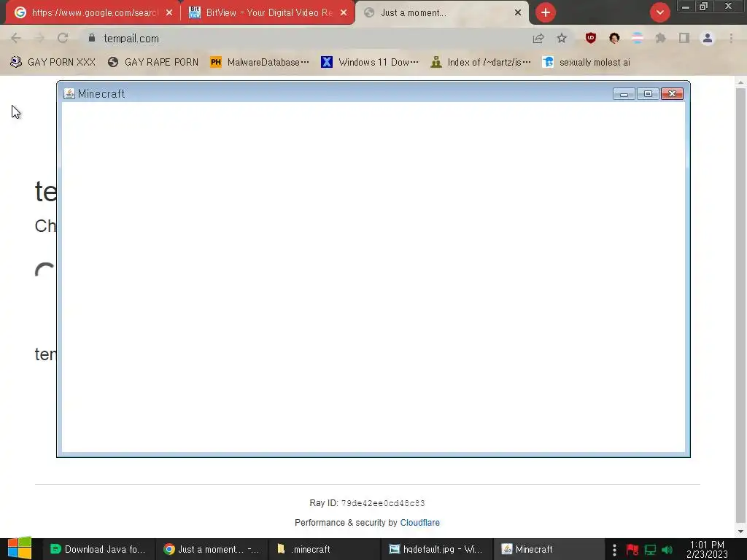Open the volume tray icon

[667, 550]
